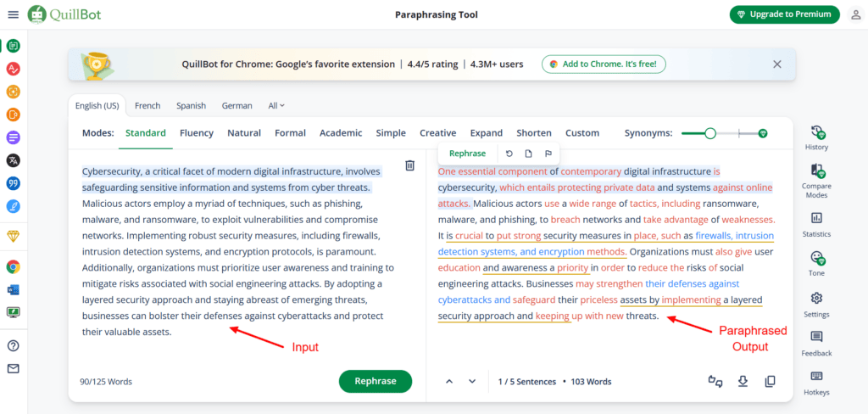Open the History panel
This screenshot has width=868, height=414.
816,137
